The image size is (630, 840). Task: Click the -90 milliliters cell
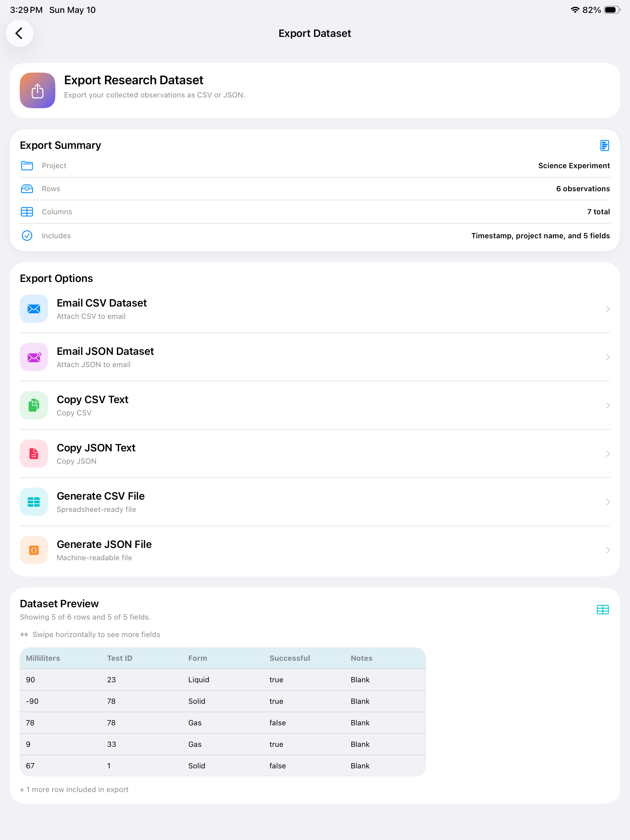32,701
